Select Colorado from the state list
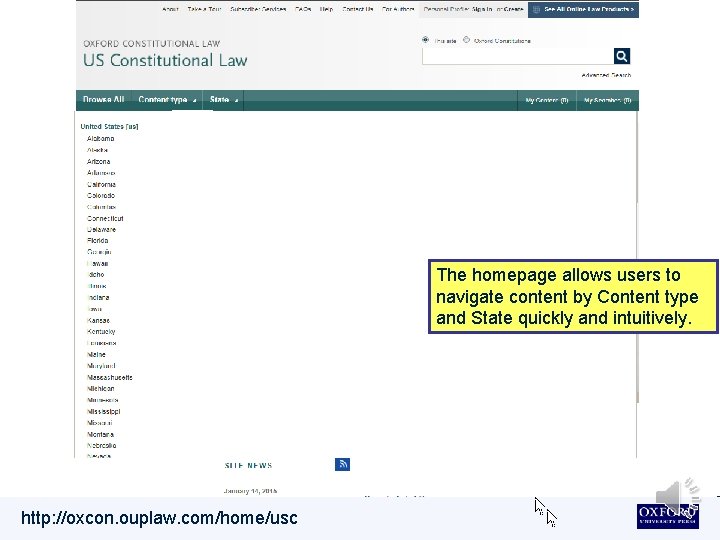The width and height of the screenshot is (720, 540). coord(101,195)
